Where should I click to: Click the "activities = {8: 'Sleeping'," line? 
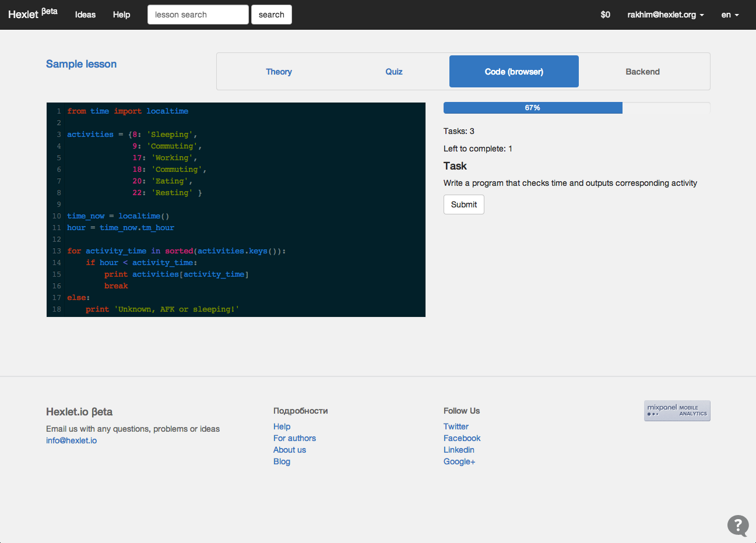coord(132,135)
